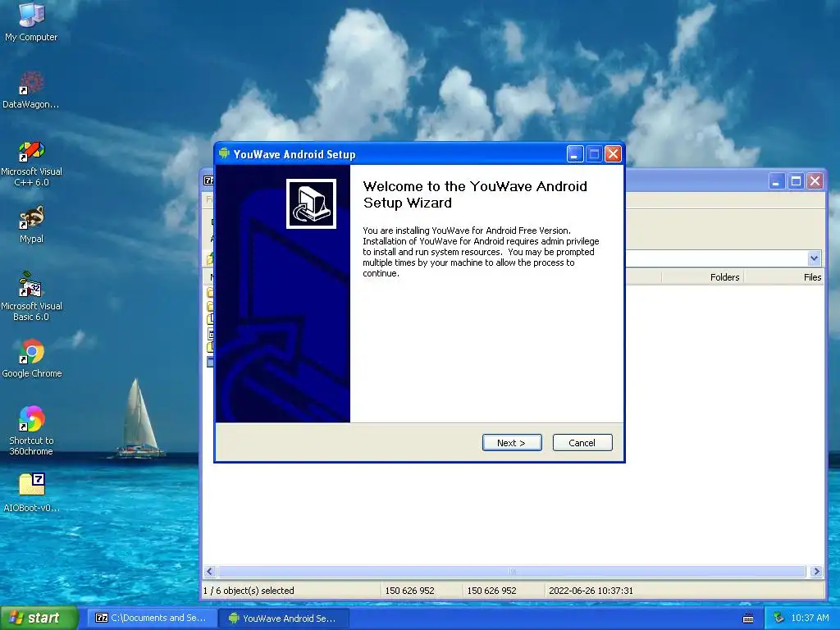The height and width of the screenshot is (630, 840).
Task: Open address dropdown in 7-Zip window
Action: click(x=814, y=258)
